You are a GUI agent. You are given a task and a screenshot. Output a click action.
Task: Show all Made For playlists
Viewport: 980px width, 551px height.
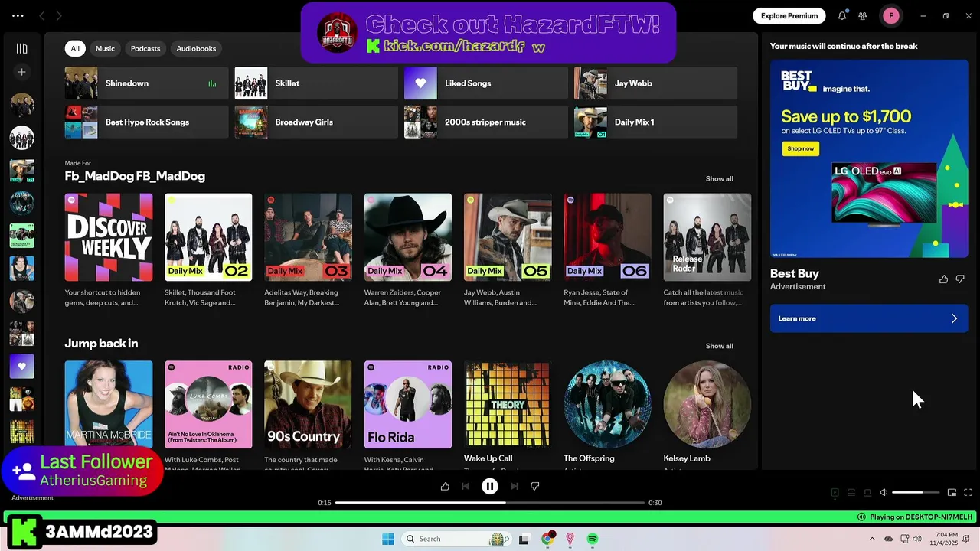719,178
